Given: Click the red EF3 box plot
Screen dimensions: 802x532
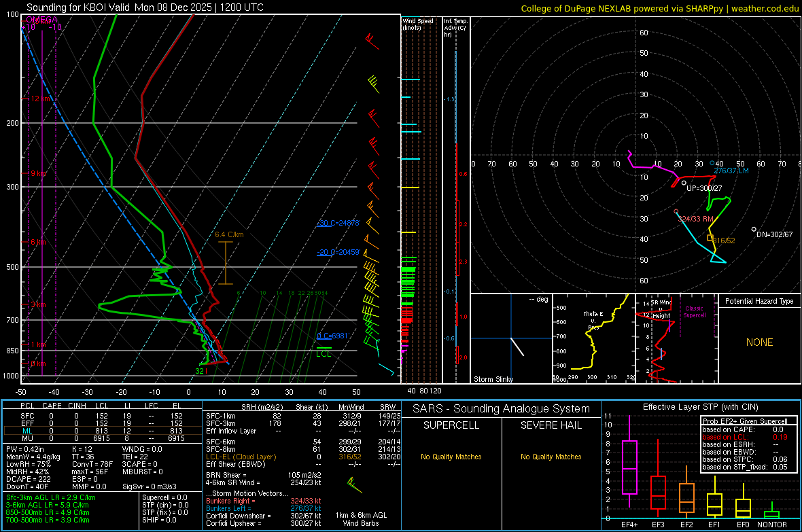Looking at the screenshot, I should (658, 478).
